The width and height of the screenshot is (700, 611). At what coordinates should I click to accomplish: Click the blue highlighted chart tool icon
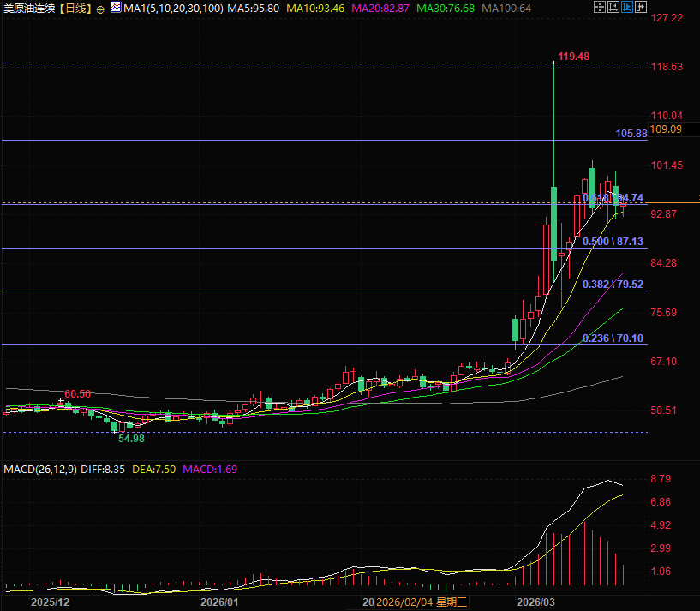coord(627,7)
